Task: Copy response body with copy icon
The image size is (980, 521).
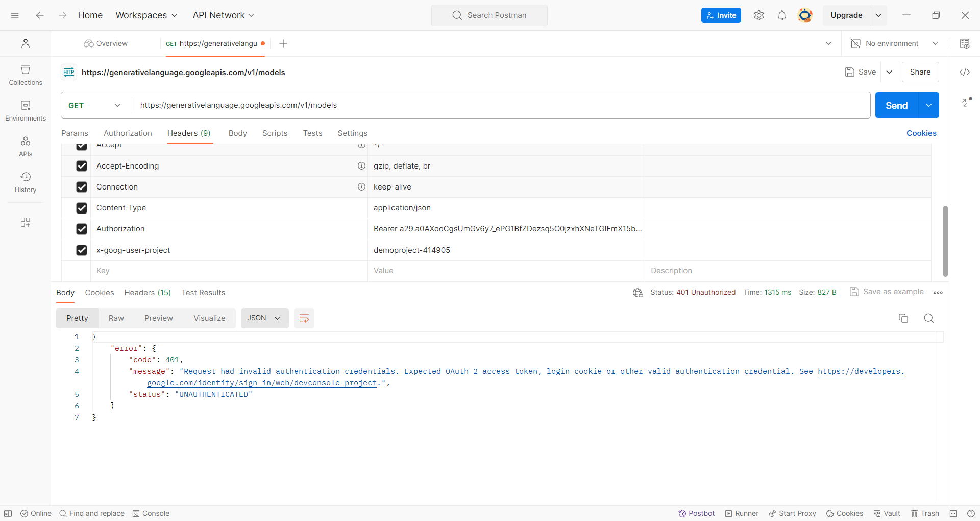Action: (903, 318)
